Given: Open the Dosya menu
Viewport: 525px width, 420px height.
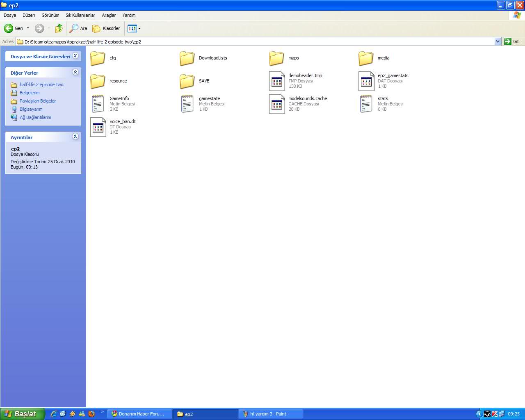Looking at the screenshot, I should click(10, 15).
